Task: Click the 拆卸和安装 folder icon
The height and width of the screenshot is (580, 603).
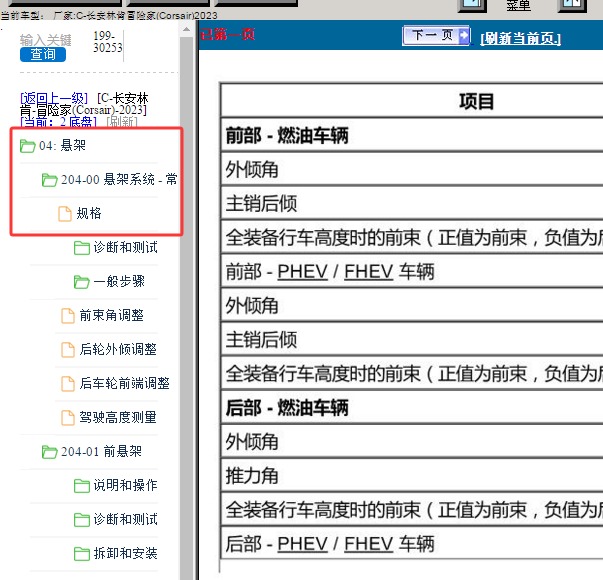Action: 82,554
